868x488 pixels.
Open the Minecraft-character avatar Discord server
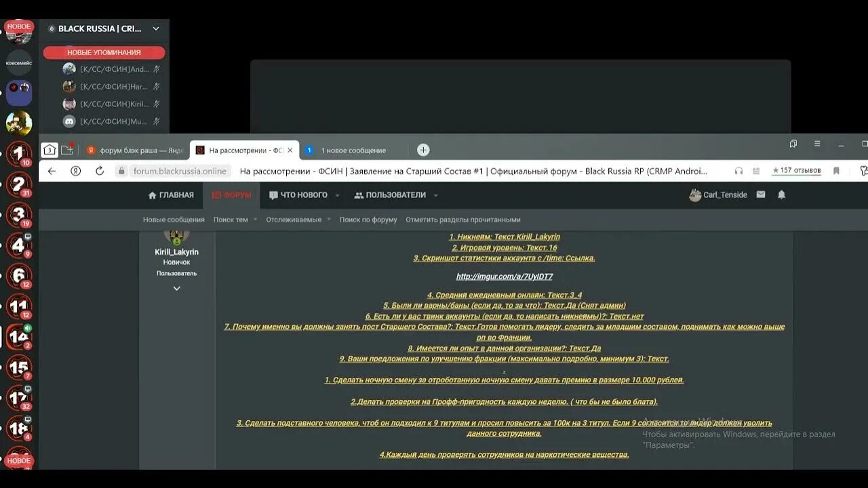click(19, 123)
